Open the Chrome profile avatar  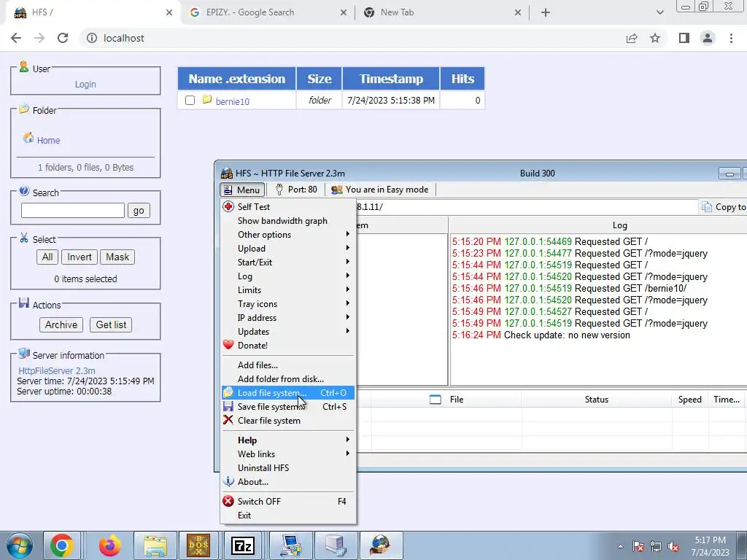point(708,38)
